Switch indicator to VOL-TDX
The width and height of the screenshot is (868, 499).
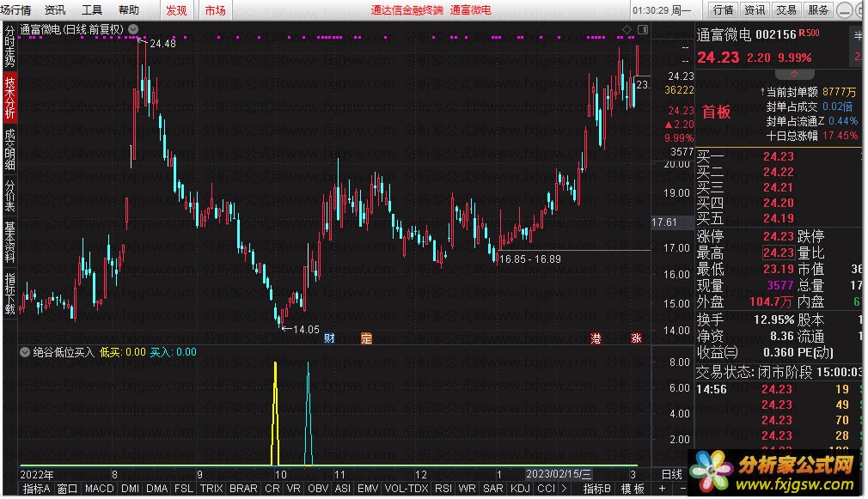(406, 489)
